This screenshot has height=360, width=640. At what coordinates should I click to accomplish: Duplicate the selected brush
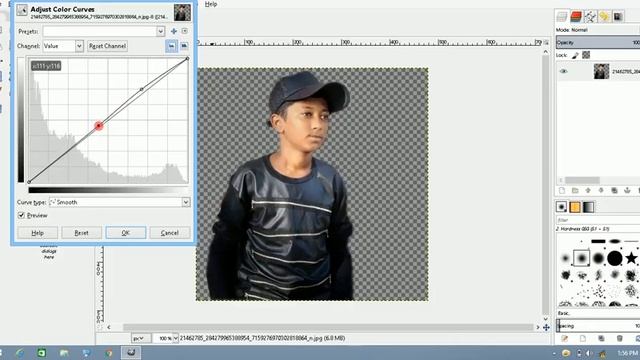601,339
